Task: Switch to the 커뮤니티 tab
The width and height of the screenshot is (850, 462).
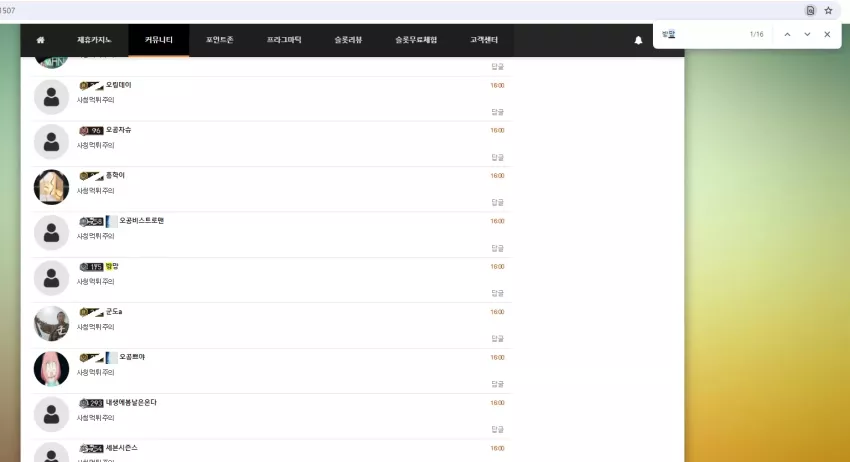Action: tap(158, 40)
